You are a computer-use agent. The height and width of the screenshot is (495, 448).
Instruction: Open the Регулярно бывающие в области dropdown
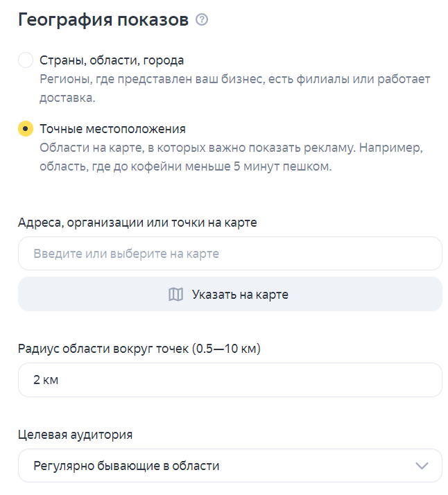tap(230, 466)
